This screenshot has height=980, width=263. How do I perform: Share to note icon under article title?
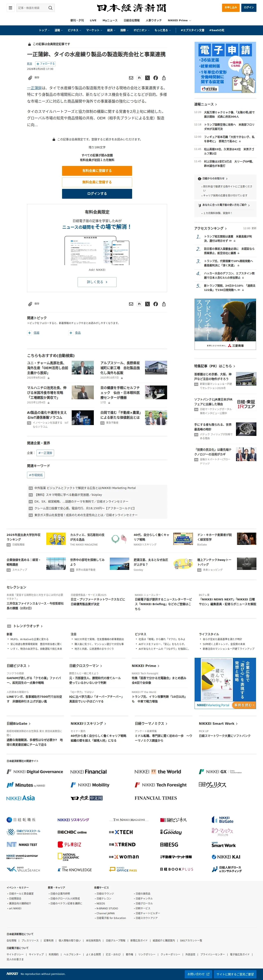click(x=139, y=78)
